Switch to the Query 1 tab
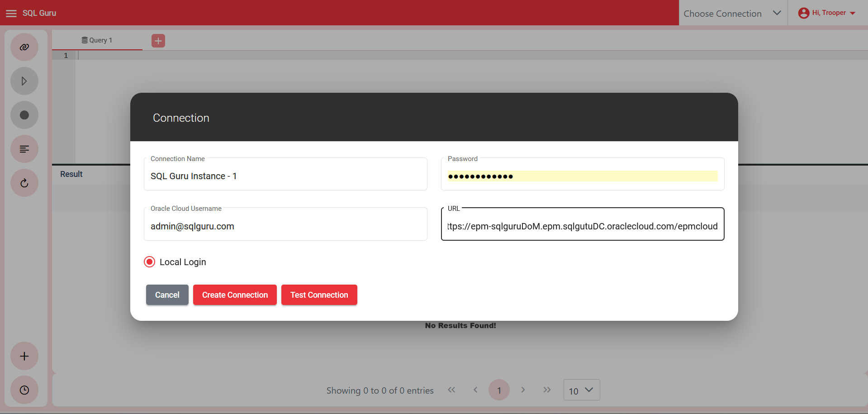The image size is (868, 414). 97,40
